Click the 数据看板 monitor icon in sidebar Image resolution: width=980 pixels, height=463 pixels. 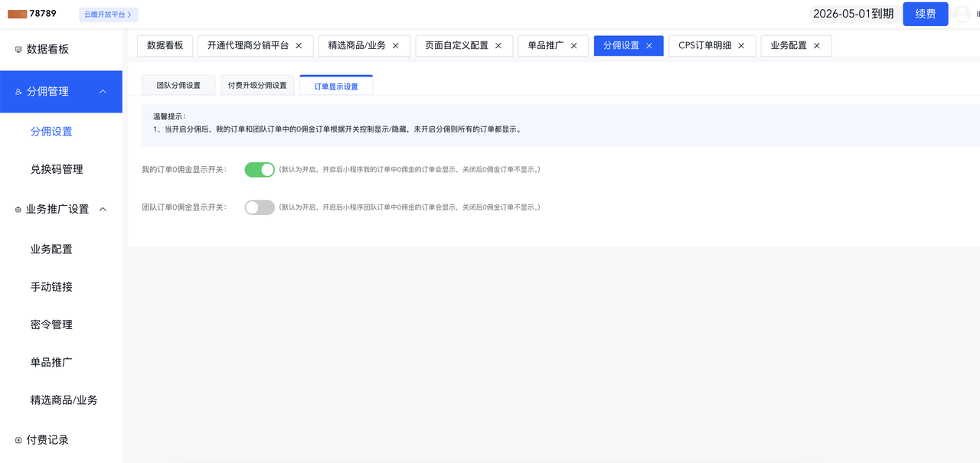[18, 50]
